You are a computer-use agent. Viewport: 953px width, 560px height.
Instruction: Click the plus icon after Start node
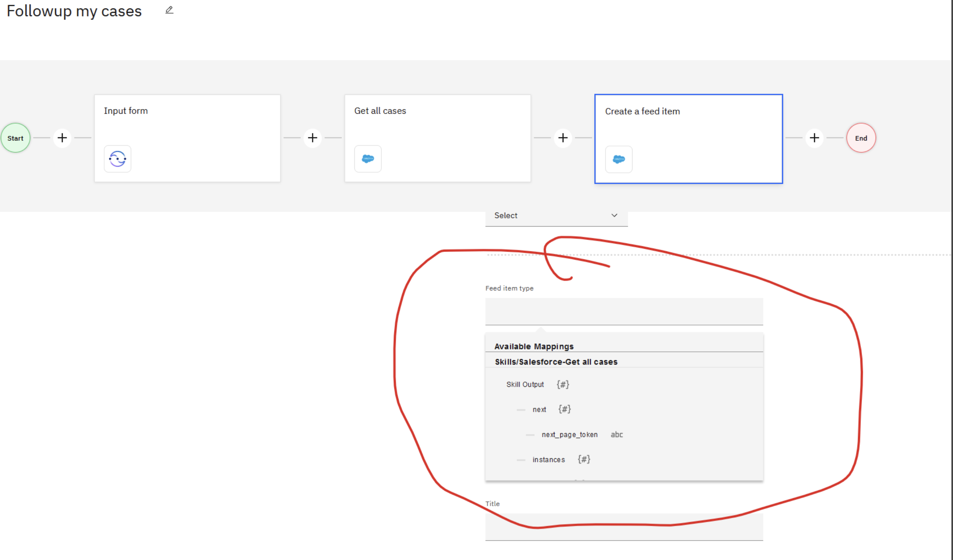click(x=62, y=138)
